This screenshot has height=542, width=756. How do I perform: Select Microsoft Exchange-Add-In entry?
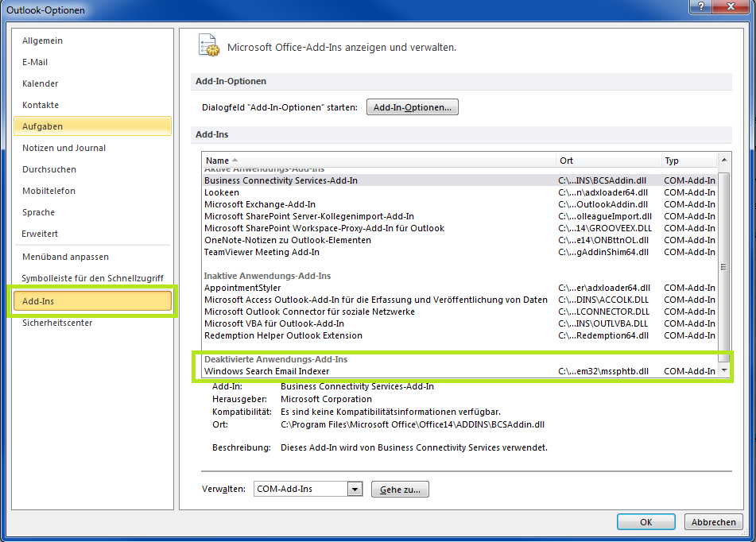pyautogui.click(x=459, y=204)
